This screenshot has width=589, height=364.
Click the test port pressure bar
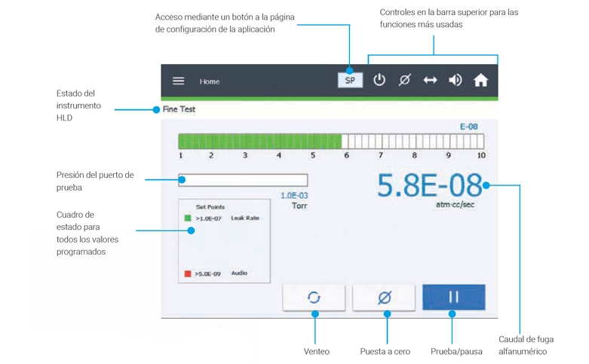click(243, 180)
